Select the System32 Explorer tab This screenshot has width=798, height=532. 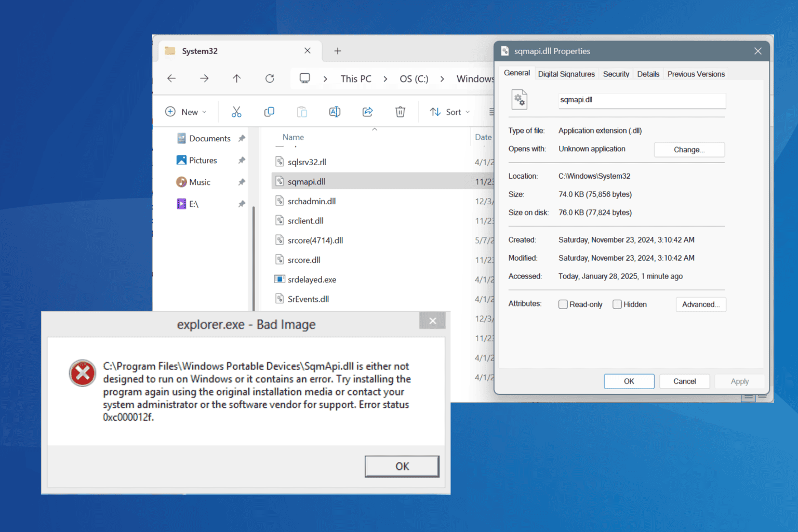click(x=239, y=51)
